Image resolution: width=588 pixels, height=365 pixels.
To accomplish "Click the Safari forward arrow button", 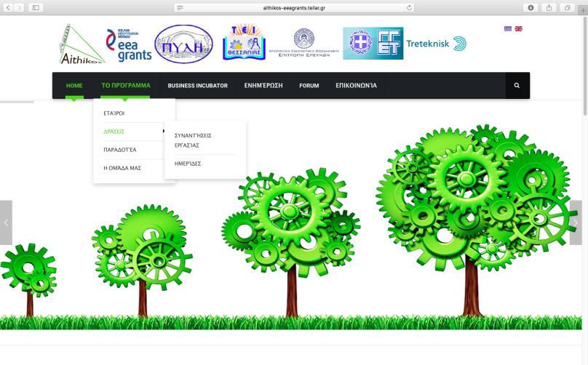I will tap(19, 7).
